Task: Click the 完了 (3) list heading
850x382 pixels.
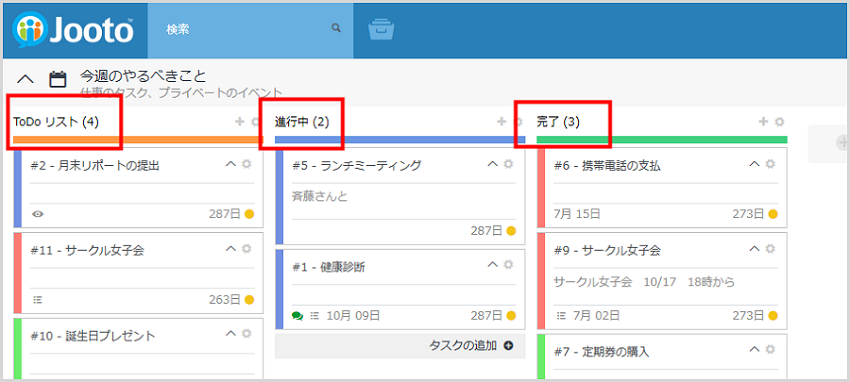Action: [558, 122]
